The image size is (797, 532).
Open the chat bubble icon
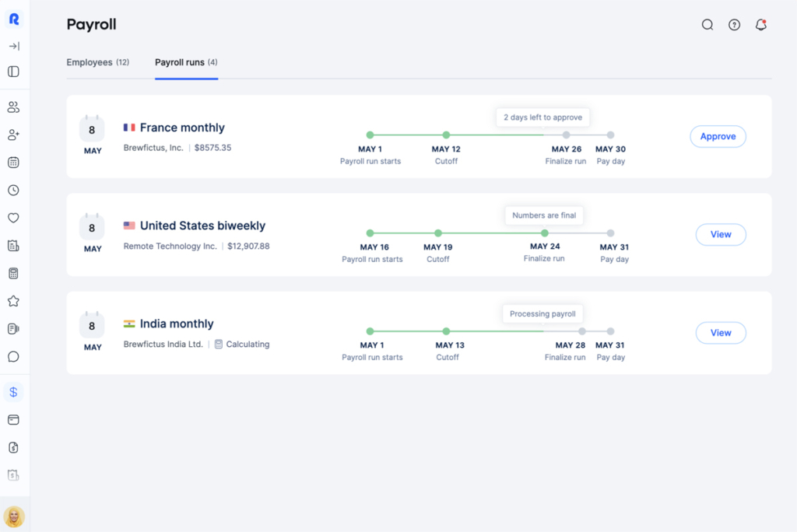13,356
